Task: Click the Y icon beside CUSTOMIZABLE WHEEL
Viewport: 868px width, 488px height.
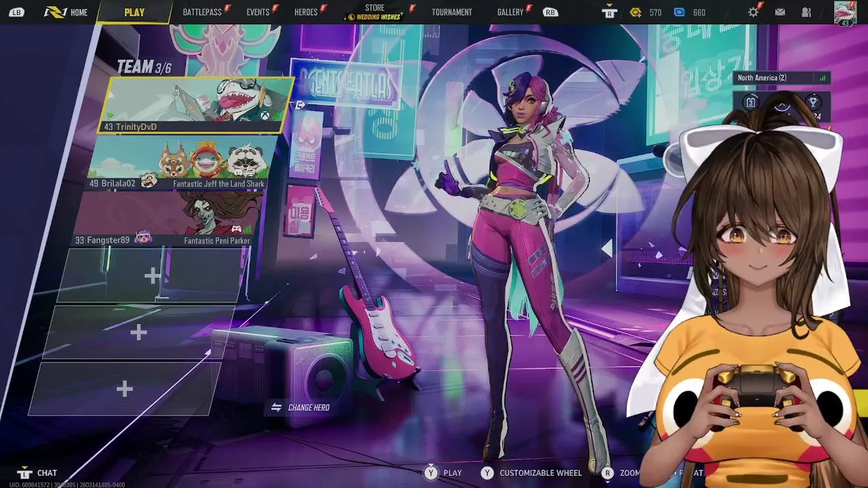Action: point(487,473)
